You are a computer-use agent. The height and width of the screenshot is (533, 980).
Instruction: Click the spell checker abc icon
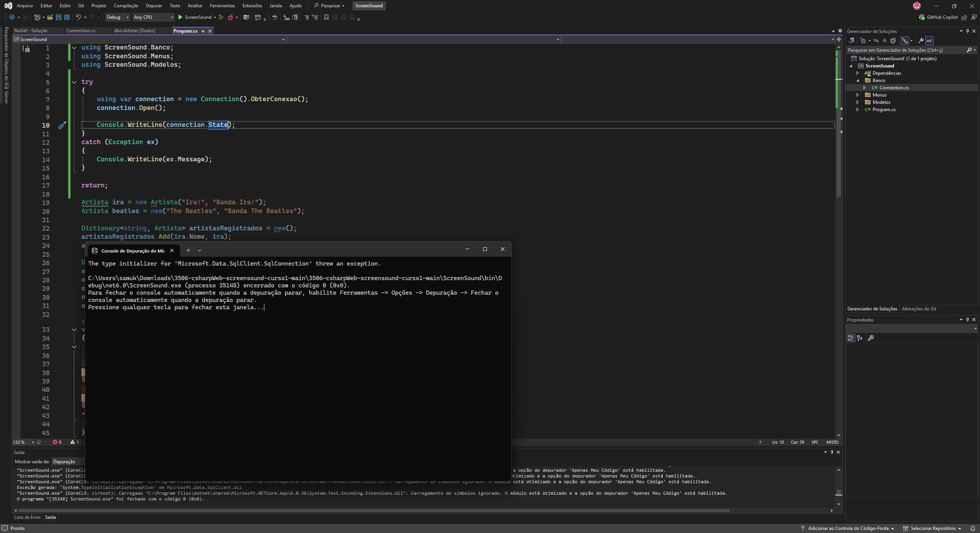[275, 17]
